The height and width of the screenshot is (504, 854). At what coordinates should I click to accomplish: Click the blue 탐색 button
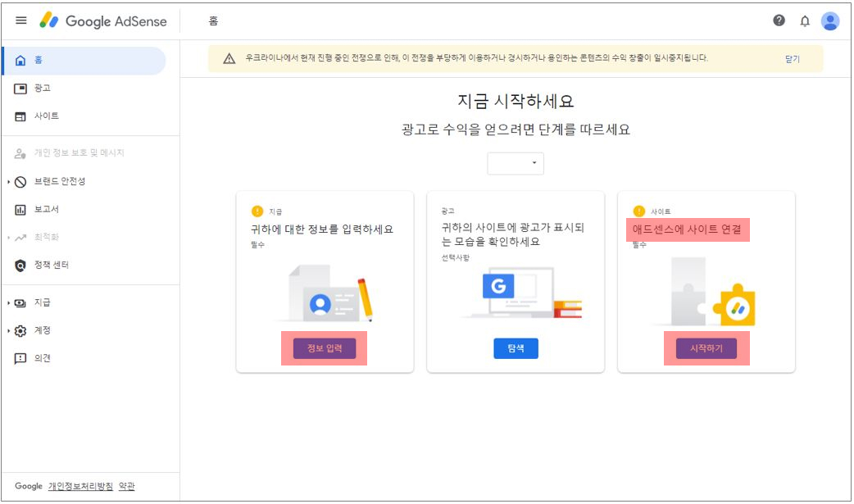pos(516,348)
